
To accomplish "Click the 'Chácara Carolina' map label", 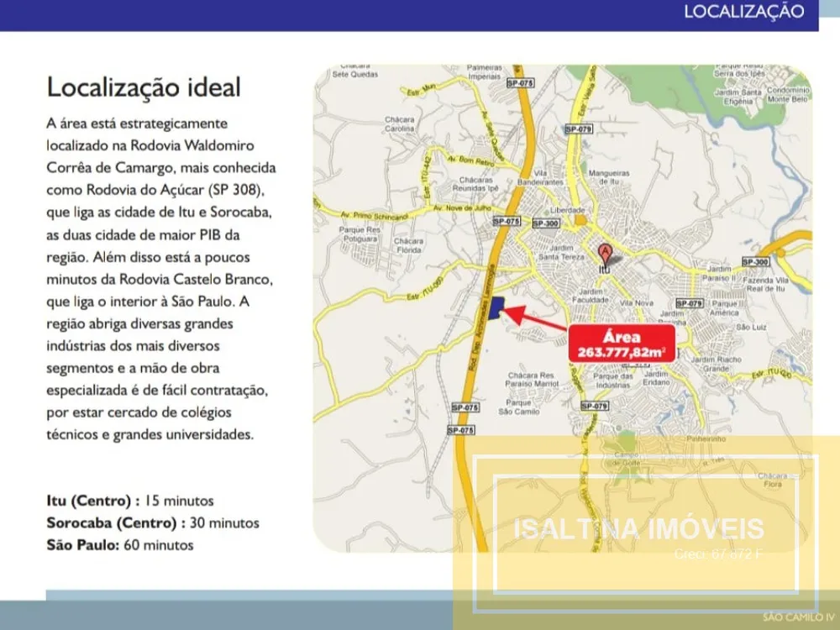I will coord(399,124).
